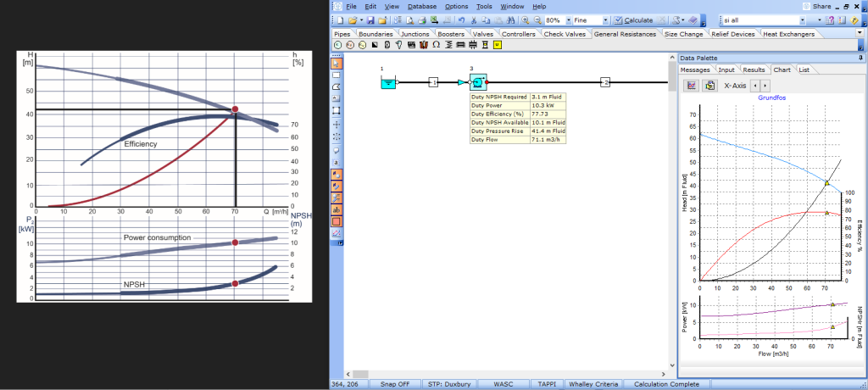Click the grid question-mark help icon
Image resolution: width=868 pixels, height=390 pixels.
point(829,20)
